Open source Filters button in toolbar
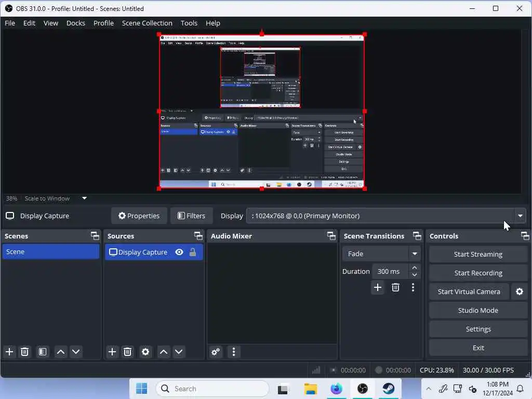The height and width of the screenshot is (399, 532). point(192,216)
